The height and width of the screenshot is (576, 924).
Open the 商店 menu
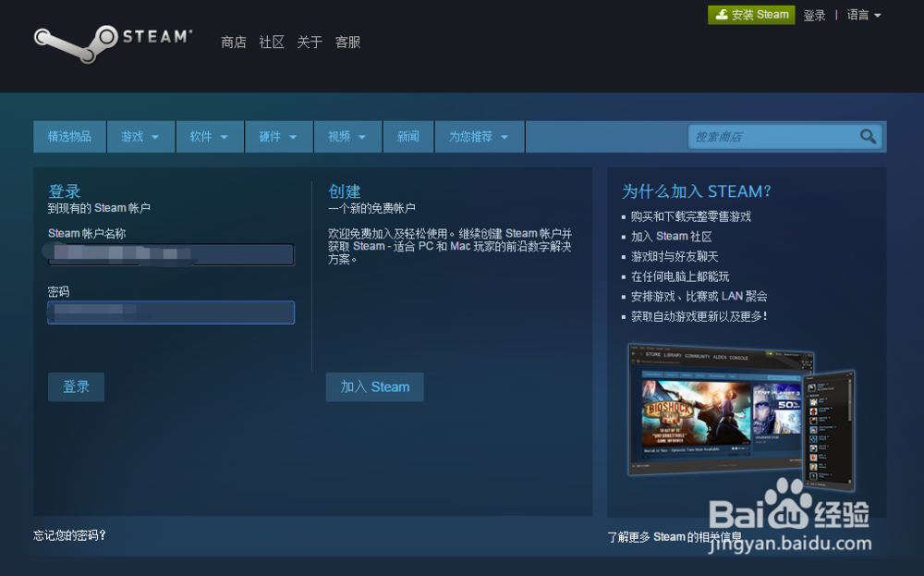click(x=234, y=43)
